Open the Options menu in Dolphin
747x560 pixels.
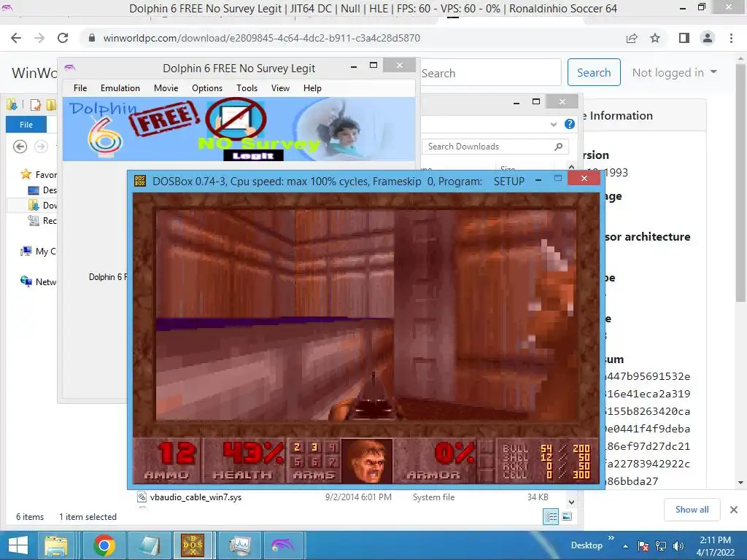pos(206,88)
